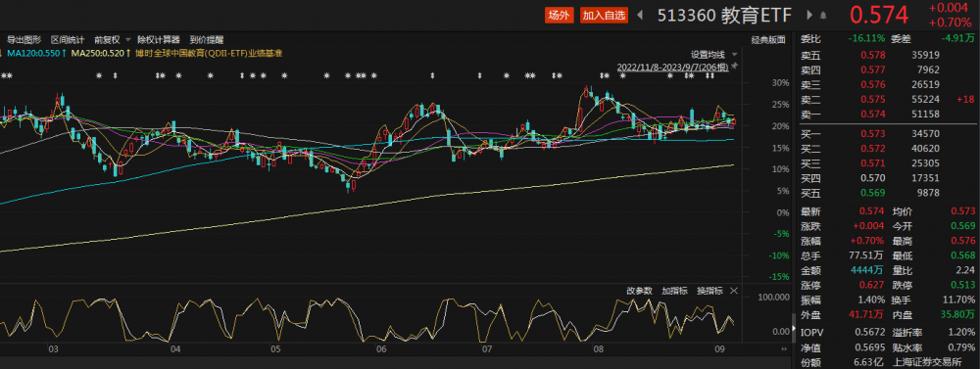The image size is (980, 369).
Task: Click the 2022/11/8-2023/9/7 date range
Action: click(x=672, y=67)
